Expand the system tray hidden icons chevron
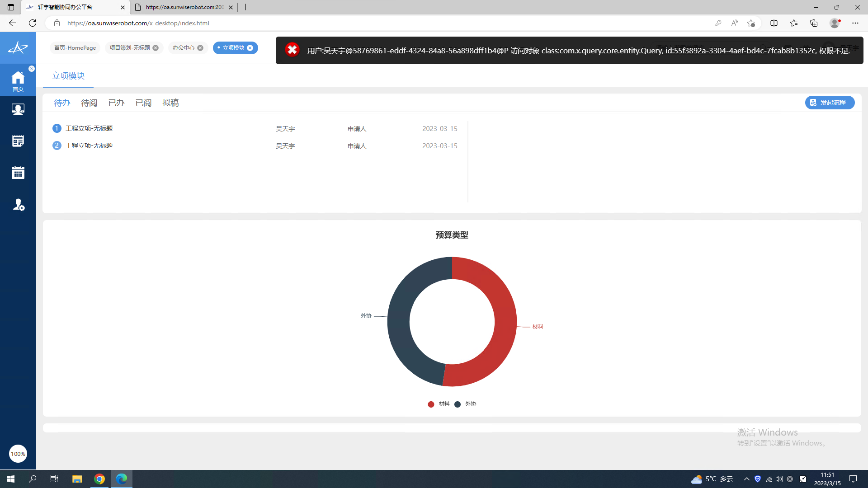 [746, 479]
